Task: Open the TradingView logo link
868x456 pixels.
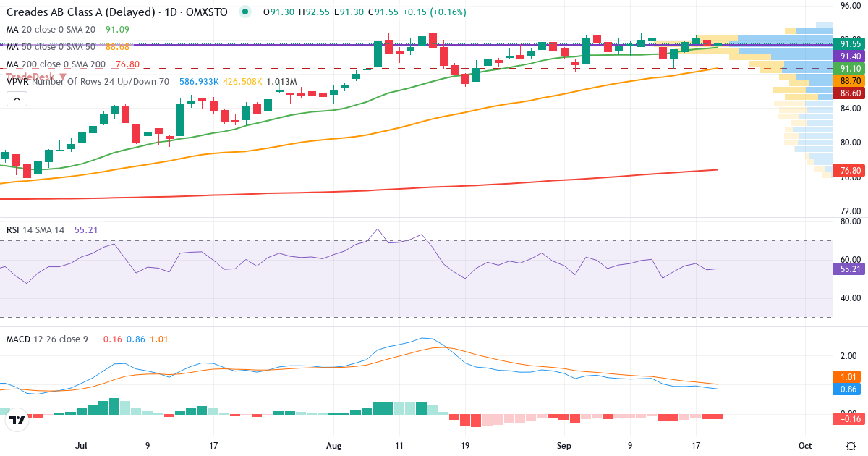Action: (17, 420)
